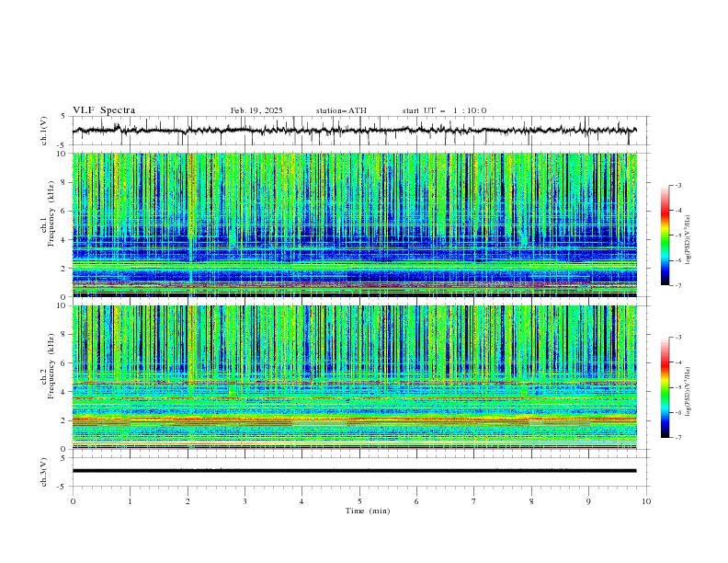Viewport: 728px width, 563px height.
Task: Click time axis tick label "7"
Action: coord(474,501)
